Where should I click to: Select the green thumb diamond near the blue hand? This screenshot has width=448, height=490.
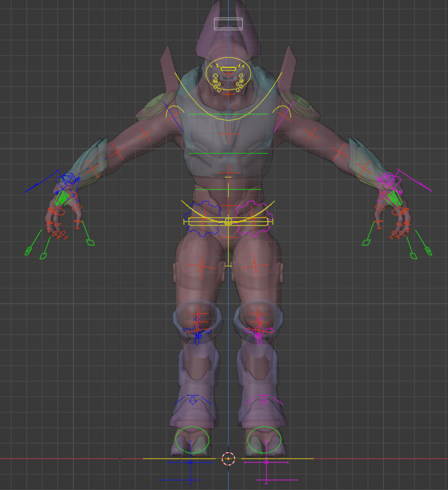(90, 242)
